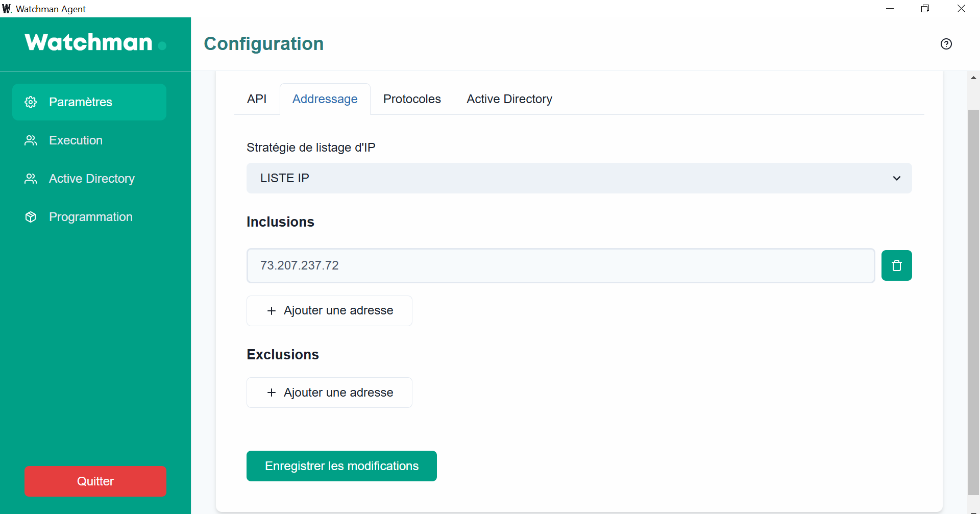This screenshot has width=980, height=514.
Task: Open Active Directory in the sidebar
Action: (89, 179)
